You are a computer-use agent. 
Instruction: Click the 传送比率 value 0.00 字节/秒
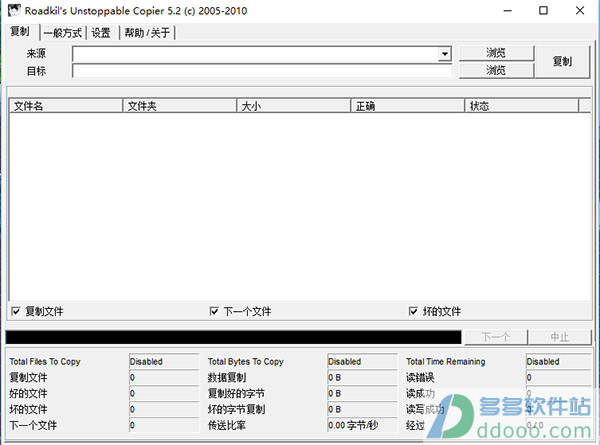(362, 425)
